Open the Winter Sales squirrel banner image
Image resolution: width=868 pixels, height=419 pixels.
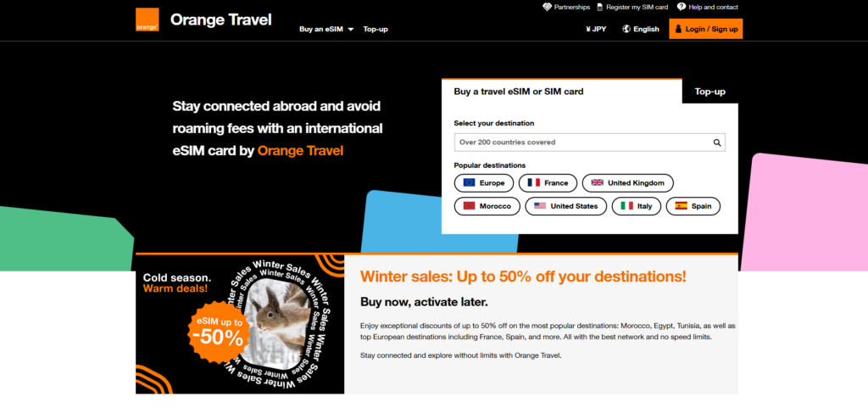click(240, 324)
